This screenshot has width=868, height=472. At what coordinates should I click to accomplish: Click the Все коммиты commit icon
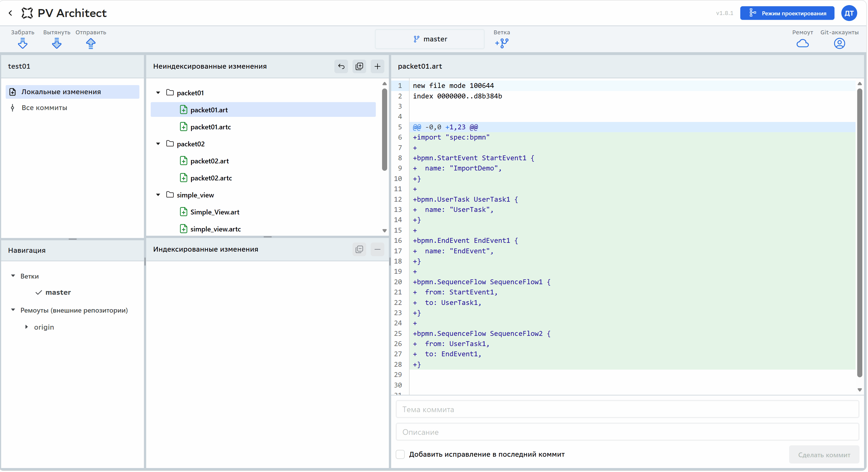click(12, 108)
